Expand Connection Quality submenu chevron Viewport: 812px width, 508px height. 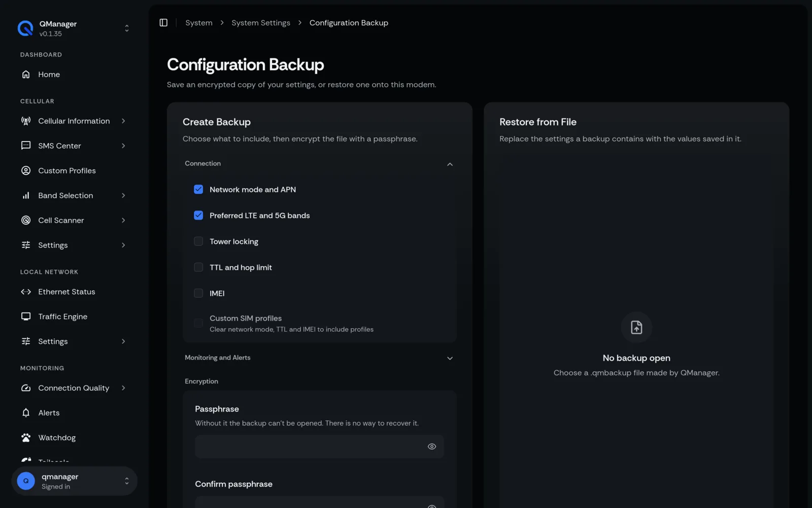123,388
